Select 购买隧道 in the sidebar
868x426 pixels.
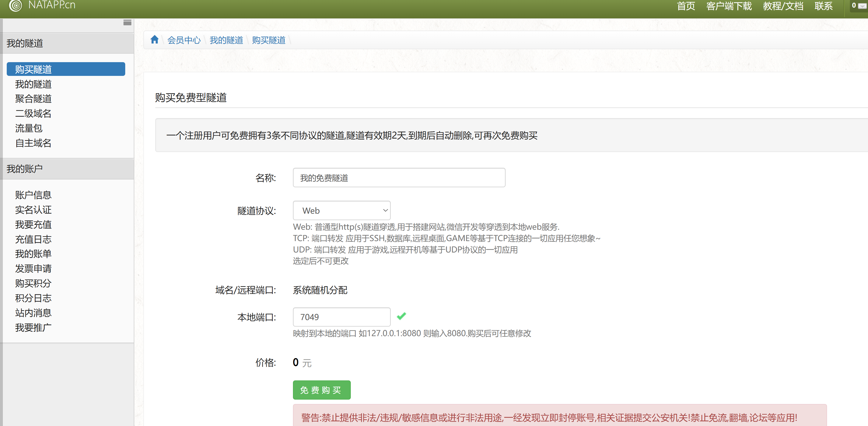click(x=66, y=69)
